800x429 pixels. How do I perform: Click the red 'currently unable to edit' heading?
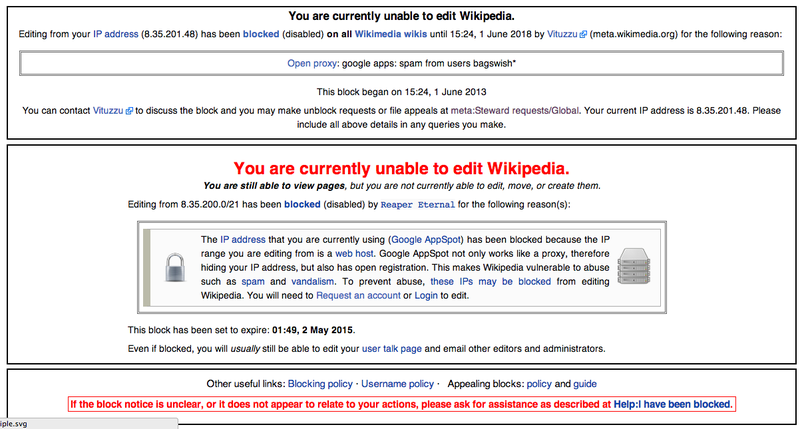(x=402, y=168)
